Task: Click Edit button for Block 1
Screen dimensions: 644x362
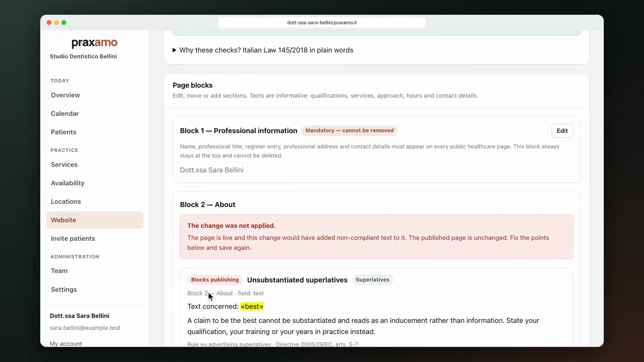Action: point(562,131)
